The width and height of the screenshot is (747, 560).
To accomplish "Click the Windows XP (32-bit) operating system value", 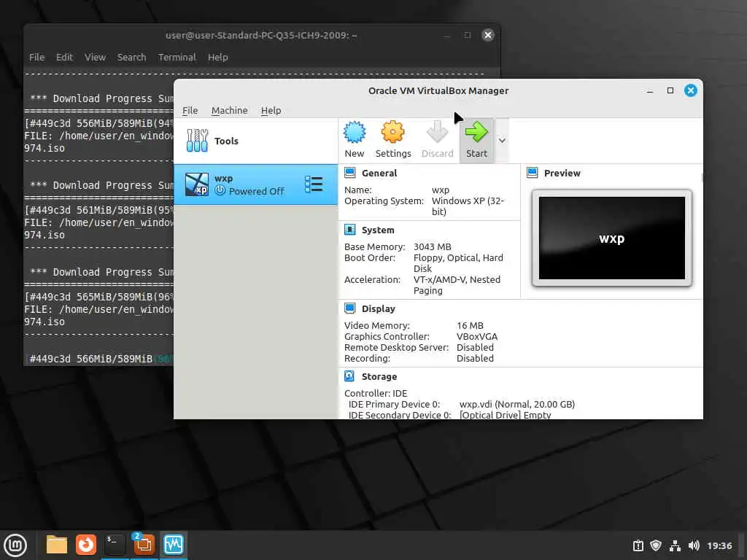I will pyautogui.click(x=468, y=206).
